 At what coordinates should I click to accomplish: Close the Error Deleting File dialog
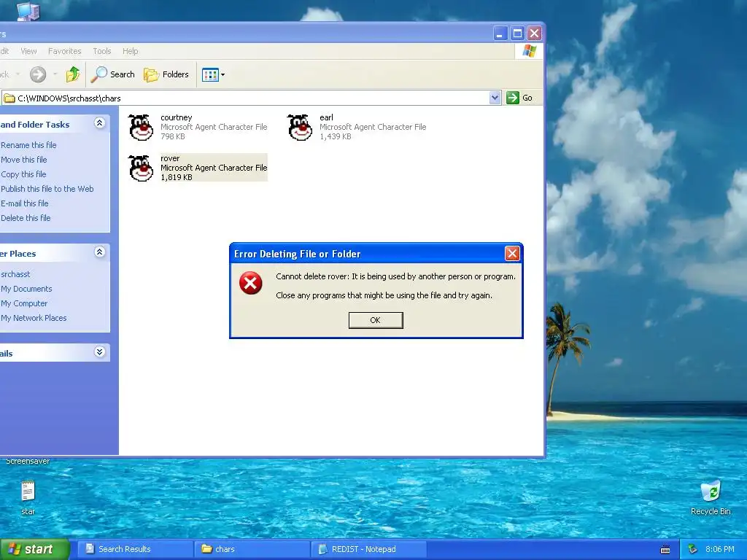(512, 253)
